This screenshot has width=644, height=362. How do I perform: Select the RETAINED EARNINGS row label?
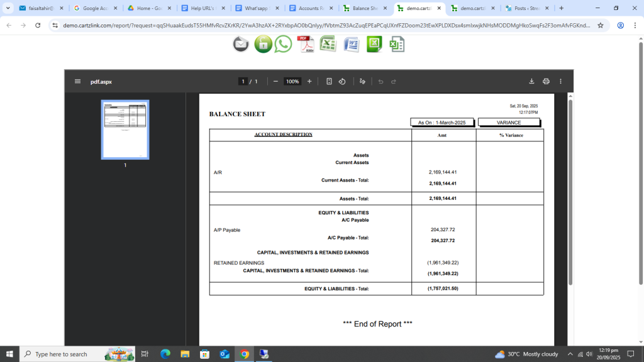239,263
